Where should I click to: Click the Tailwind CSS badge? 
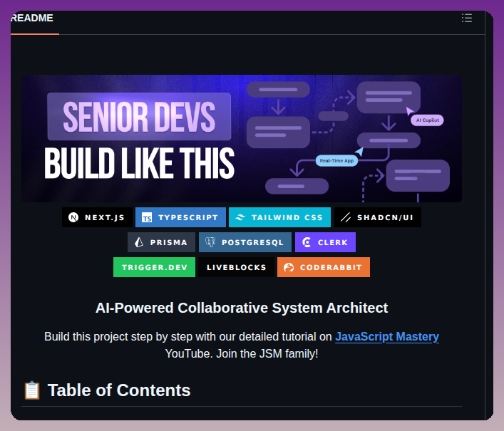click(x=279, y=217)
